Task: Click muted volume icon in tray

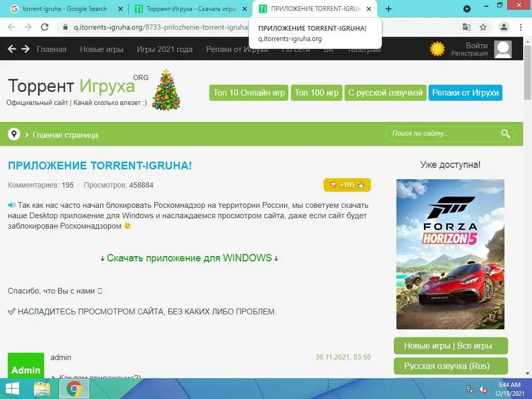Action: point(483,389)
